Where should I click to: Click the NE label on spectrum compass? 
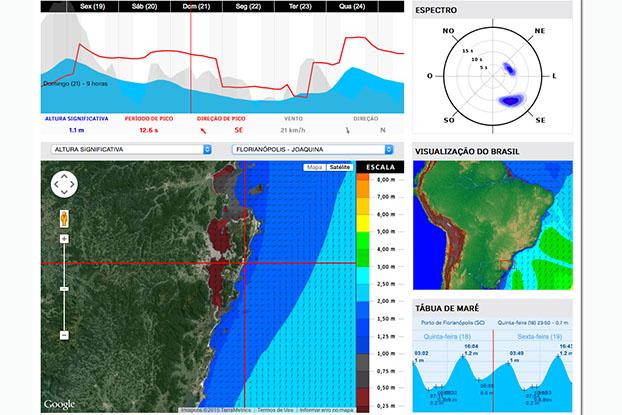click(539, 31)
